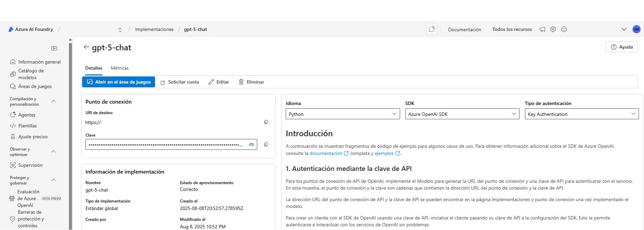This screenshot has height=230, width=644.
Task: Copy the URI de destino
Action: click(x=266, y=122)
